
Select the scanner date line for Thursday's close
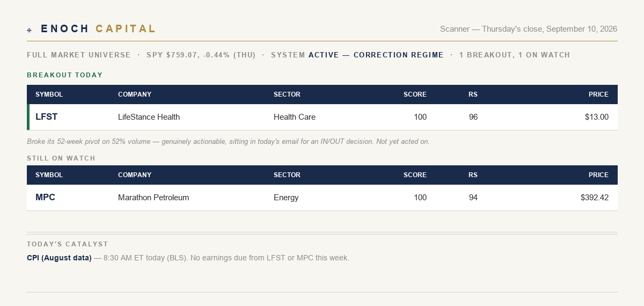pos(529,29)
